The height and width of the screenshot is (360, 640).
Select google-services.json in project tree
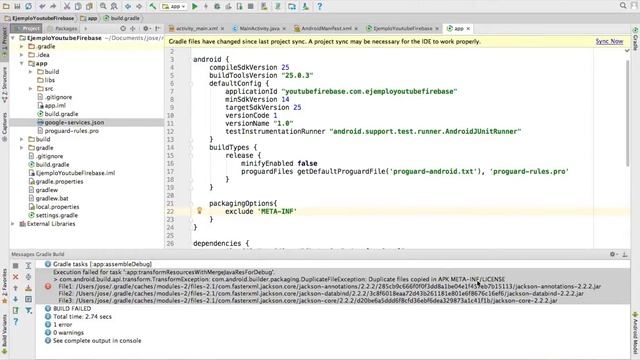[74, 122]
